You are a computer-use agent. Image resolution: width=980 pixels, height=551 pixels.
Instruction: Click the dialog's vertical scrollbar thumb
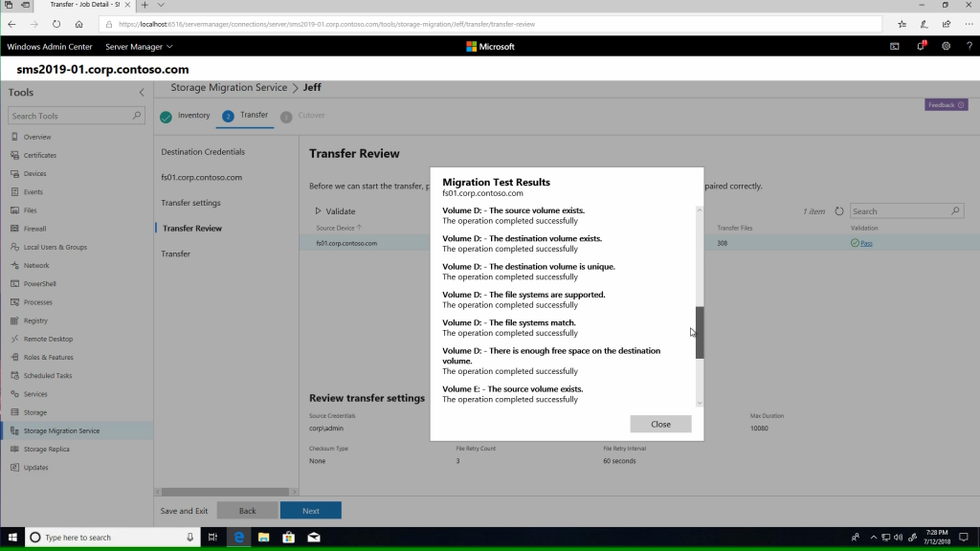coord(700,332)
